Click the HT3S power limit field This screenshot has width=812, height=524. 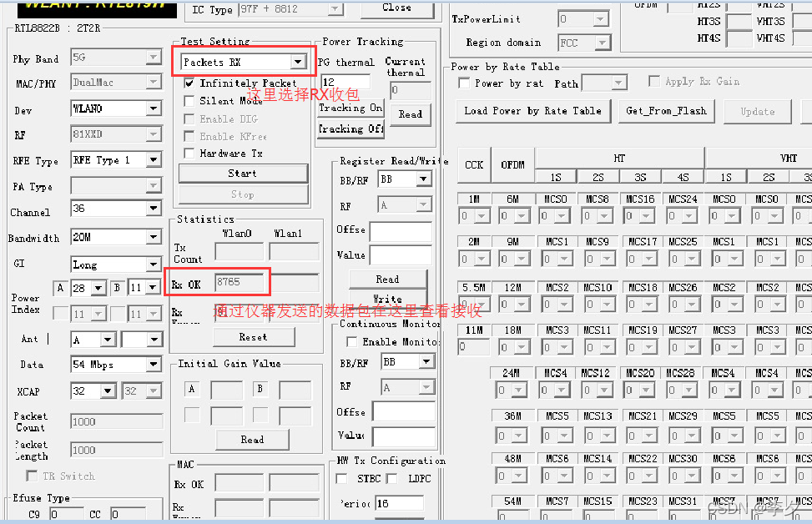tap(739, 22)
